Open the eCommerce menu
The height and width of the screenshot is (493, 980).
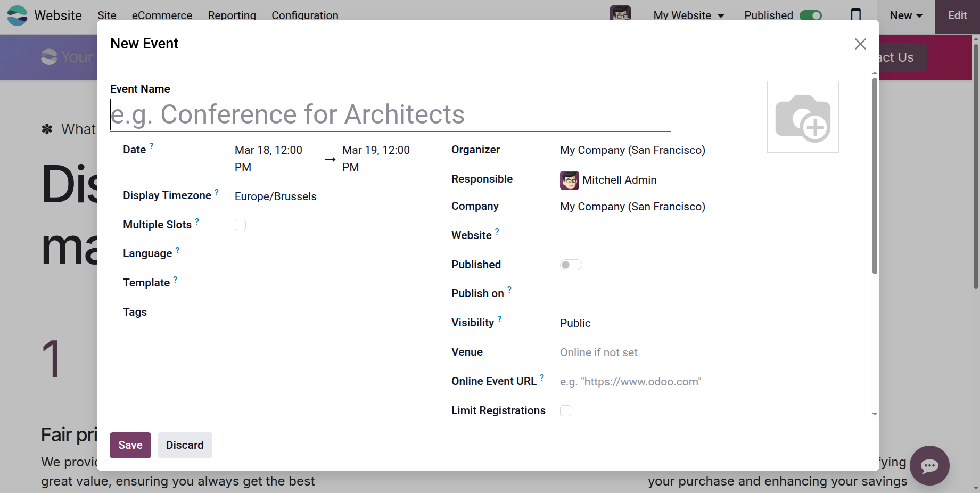coord(162,15)
